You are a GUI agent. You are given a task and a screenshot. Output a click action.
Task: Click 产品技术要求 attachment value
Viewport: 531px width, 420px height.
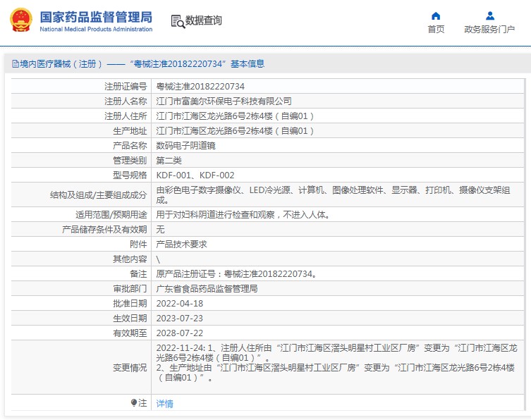pyautogui.click(x=181, y=245)
